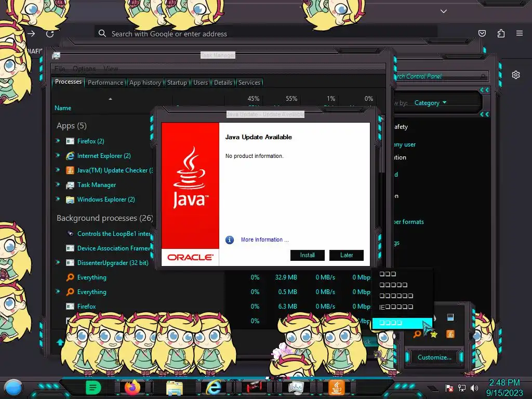Image resolution: width=532 pixels, height=399 pixels.
Task: Switch to the Performance tab
Action: click(x=105, y=83)
